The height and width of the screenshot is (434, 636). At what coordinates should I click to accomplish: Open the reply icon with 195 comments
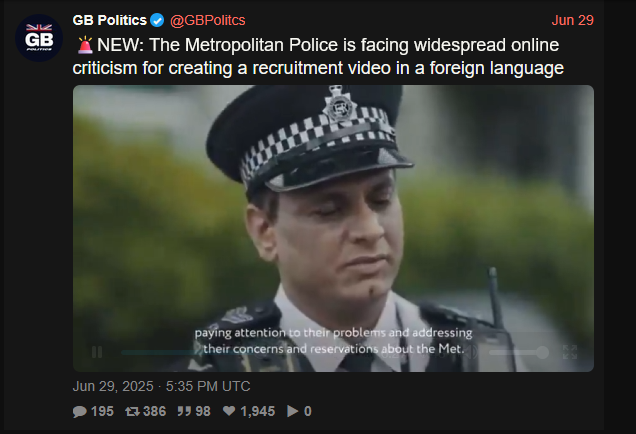(x=80, y=411)
